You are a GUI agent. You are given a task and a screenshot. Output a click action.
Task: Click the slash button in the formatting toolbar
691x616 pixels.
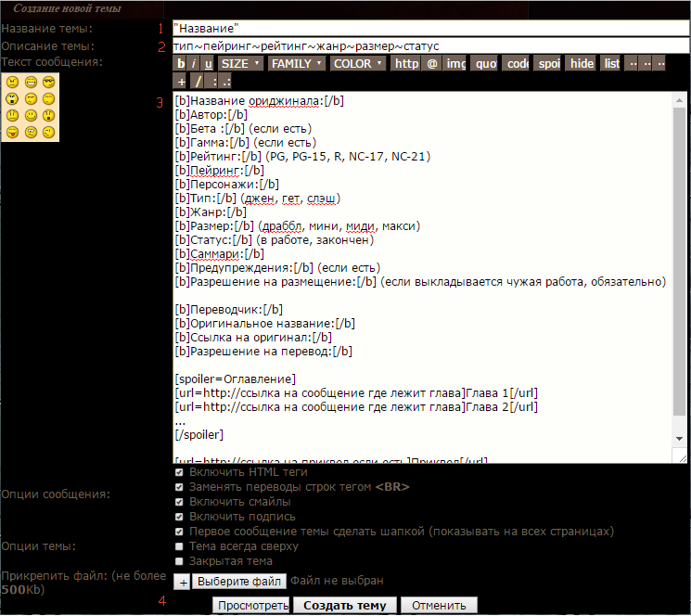(x=198, y=82)
